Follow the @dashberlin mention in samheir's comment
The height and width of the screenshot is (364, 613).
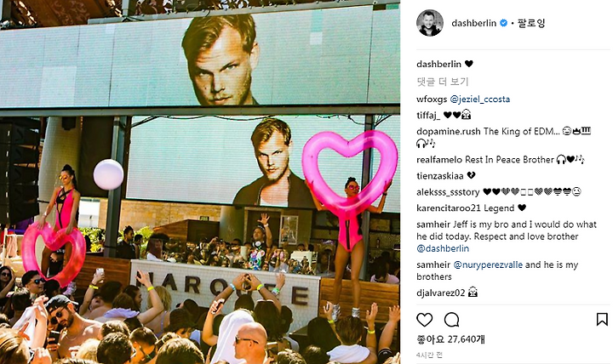(x=443, y=248)
